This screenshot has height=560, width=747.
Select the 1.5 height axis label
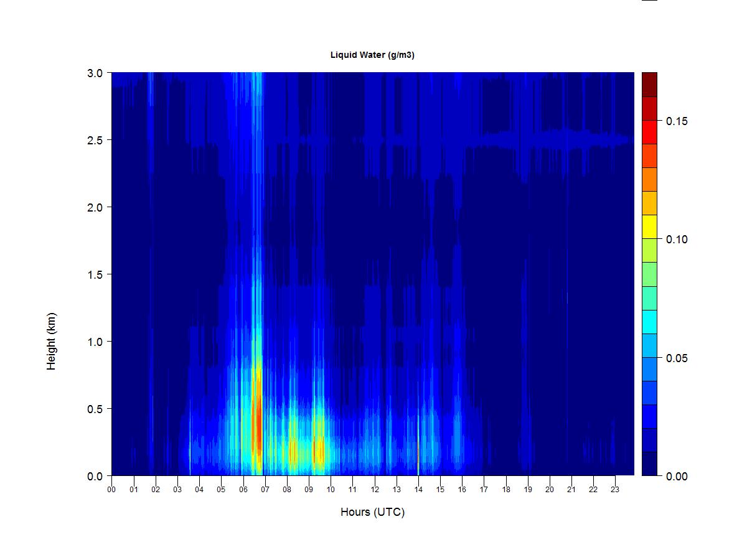click(x=94, y=274)
